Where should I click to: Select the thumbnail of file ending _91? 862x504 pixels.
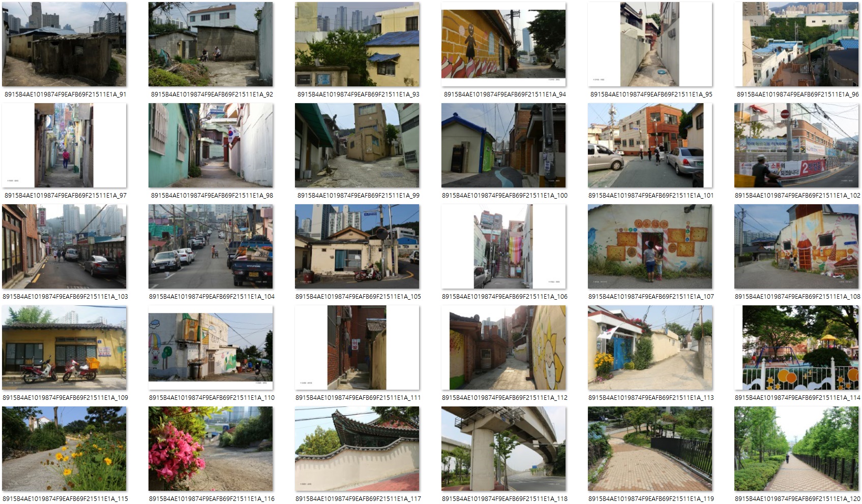pos(64,44)
